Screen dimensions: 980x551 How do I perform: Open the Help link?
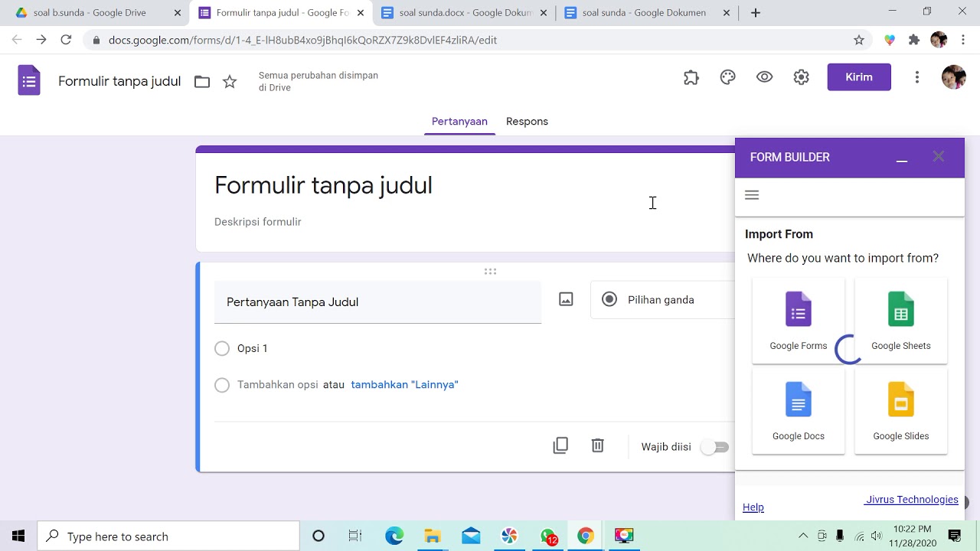point(753,507)
